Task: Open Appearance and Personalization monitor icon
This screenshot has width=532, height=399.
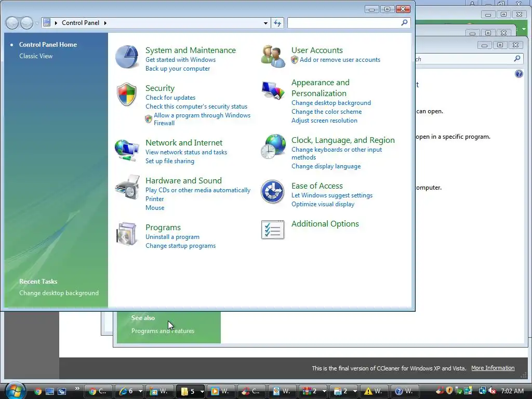Action: [273, 90]
